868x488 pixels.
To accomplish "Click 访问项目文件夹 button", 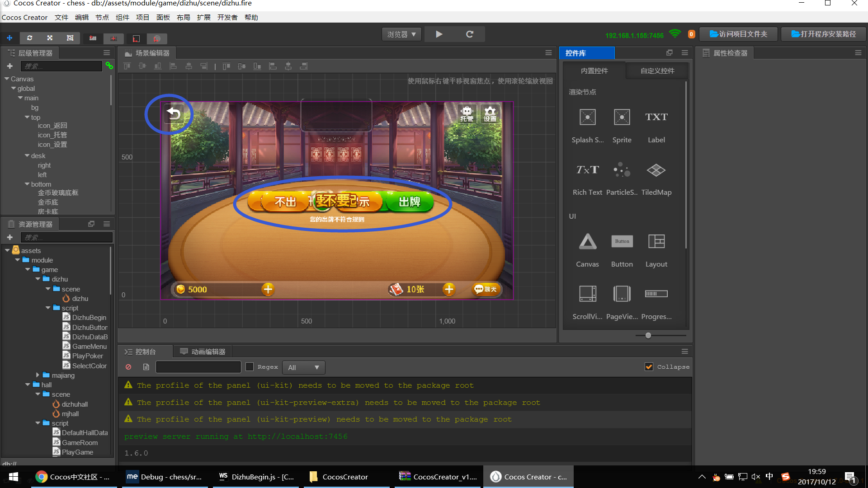I will coord(738,34).
